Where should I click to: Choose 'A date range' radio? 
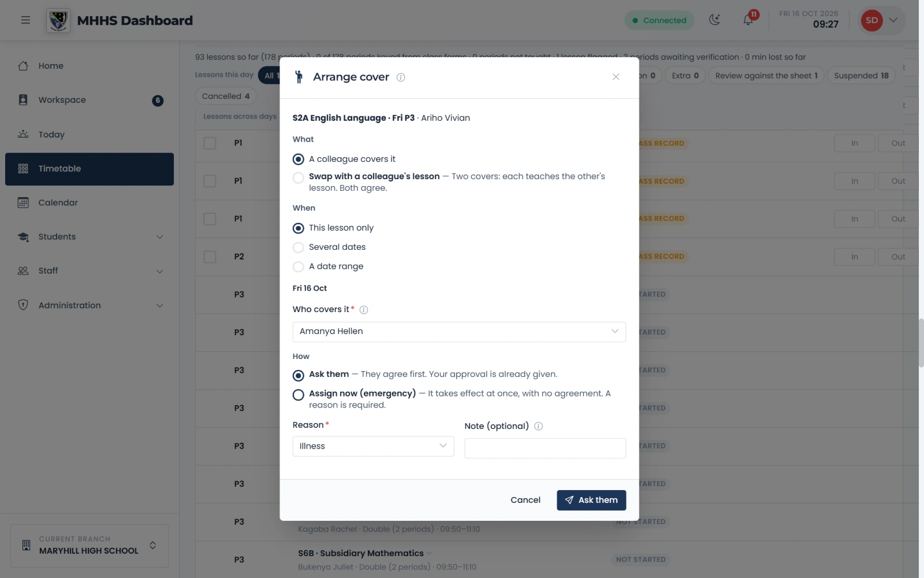299,266
